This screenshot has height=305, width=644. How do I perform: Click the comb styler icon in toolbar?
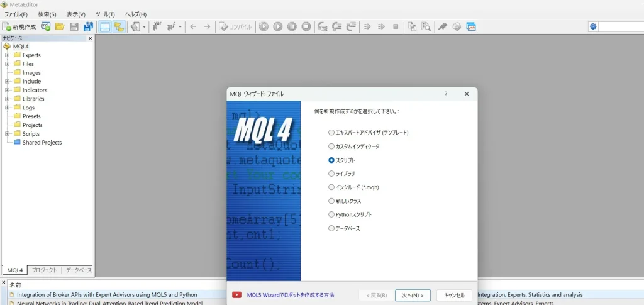pos(442,26)
